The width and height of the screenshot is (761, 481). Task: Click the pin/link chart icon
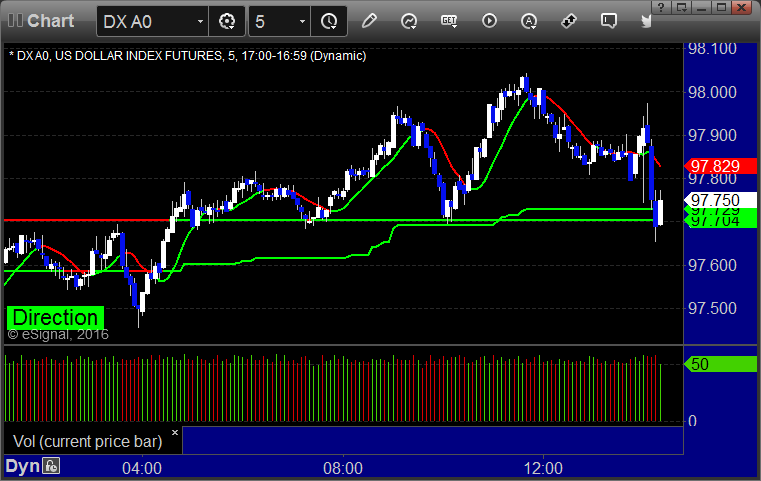(x=569, y=21)
